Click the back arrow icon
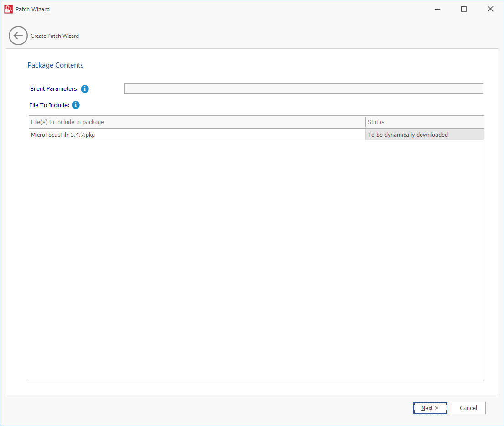 point(18,36)
